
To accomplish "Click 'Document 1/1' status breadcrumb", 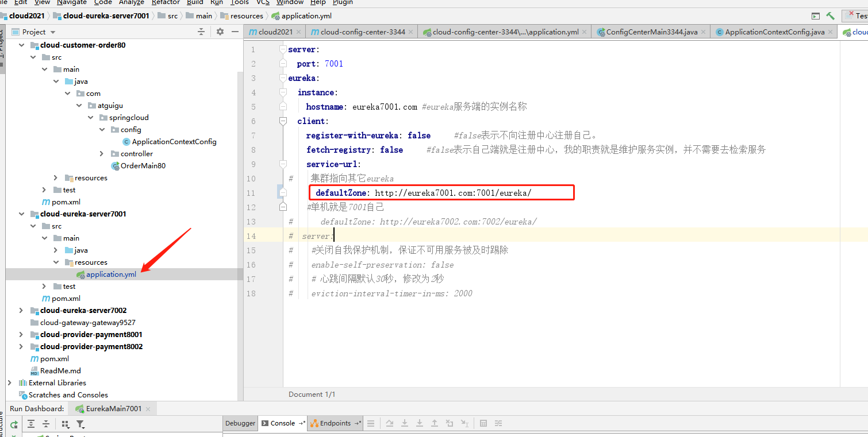I will coord(312,394).
